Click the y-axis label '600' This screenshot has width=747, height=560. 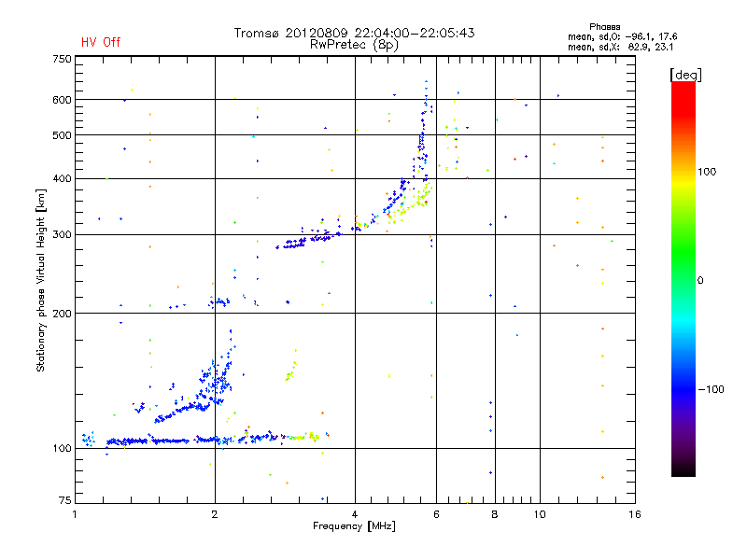coord(62,100)
